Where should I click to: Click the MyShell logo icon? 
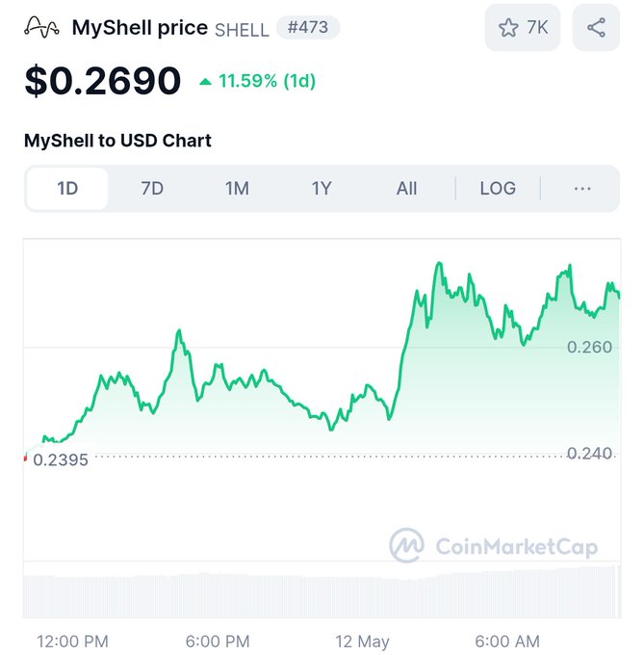click(x=42, y=27)
